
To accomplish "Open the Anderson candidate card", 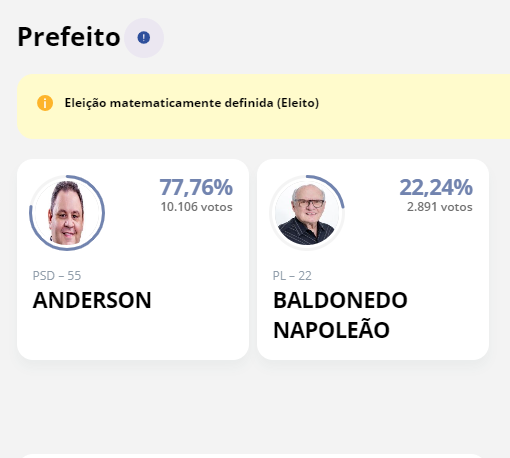I will [133, 259].
